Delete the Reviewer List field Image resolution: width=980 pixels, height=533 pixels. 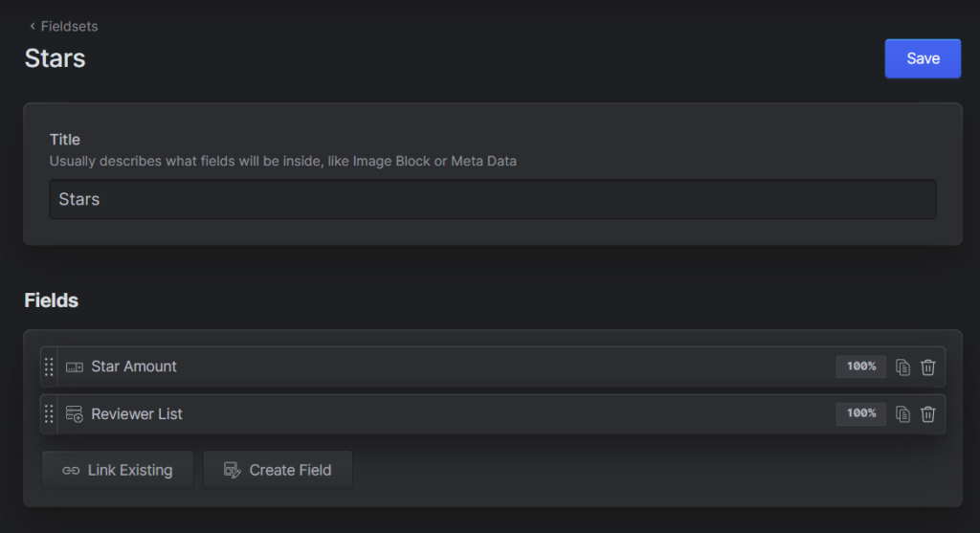click(x=927, y=414)
